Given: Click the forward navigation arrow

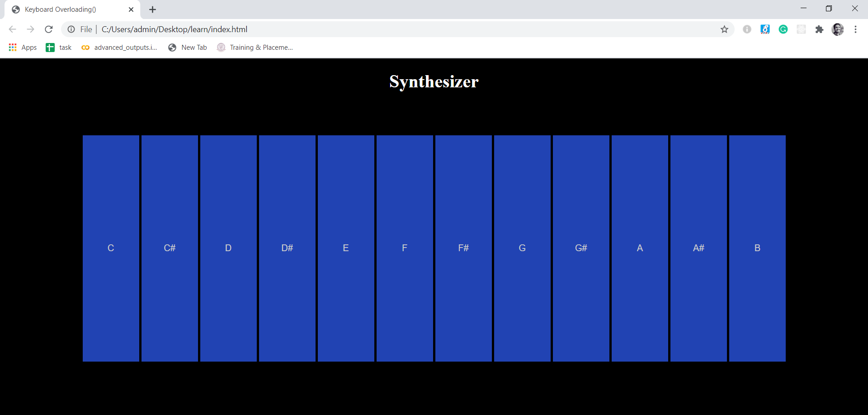Looking at the screenshot, I should click(x=30, y=29).
